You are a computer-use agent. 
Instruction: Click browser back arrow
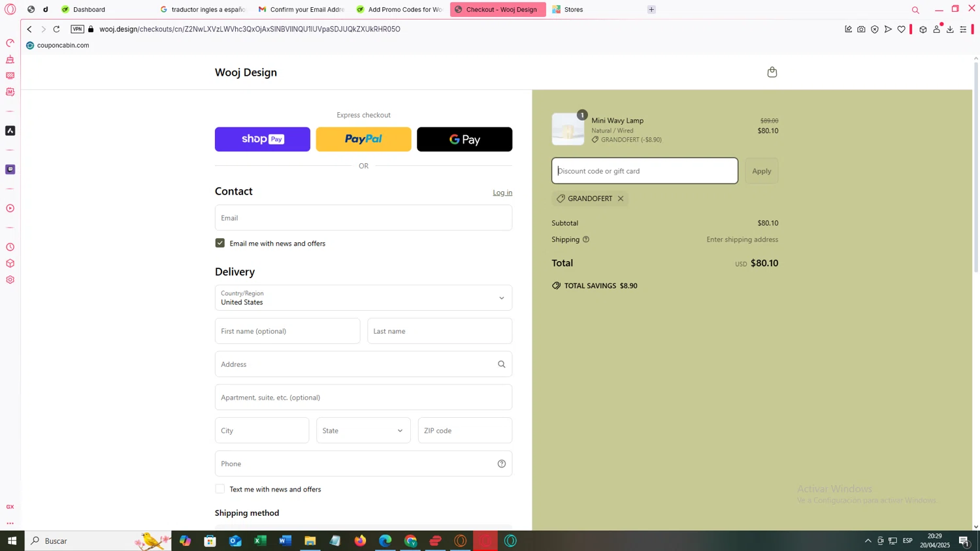click(x=29, y=29)
